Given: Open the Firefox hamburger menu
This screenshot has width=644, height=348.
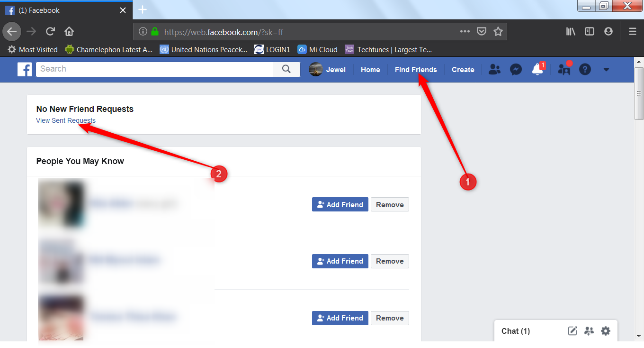Looking at the screenshot, I should [x=633, y=32].
